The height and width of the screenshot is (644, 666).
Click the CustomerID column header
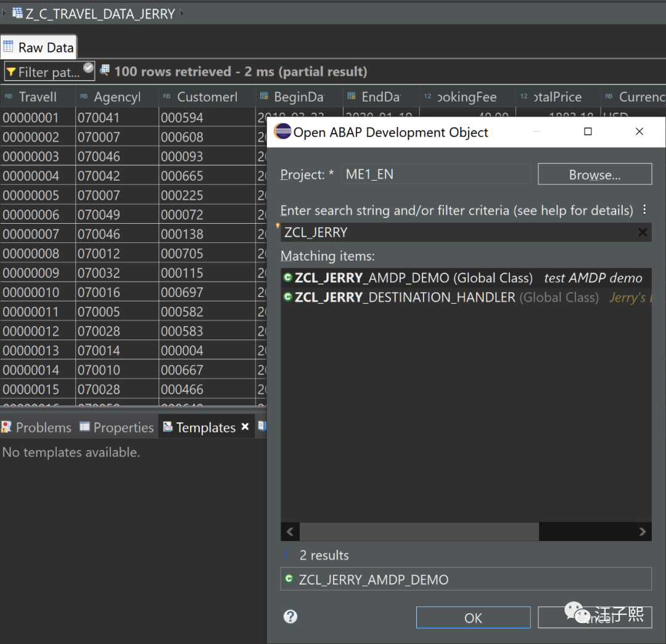pos(207,96)
